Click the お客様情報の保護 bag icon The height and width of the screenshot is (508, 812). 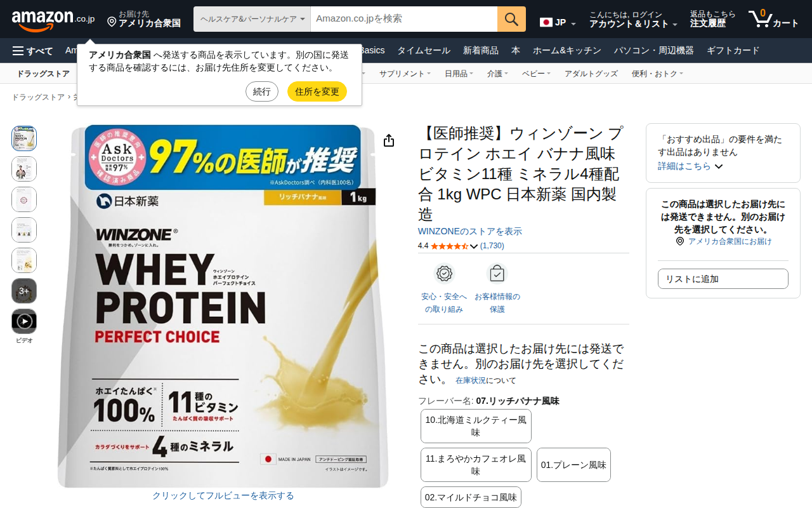(x=497, y=274)
